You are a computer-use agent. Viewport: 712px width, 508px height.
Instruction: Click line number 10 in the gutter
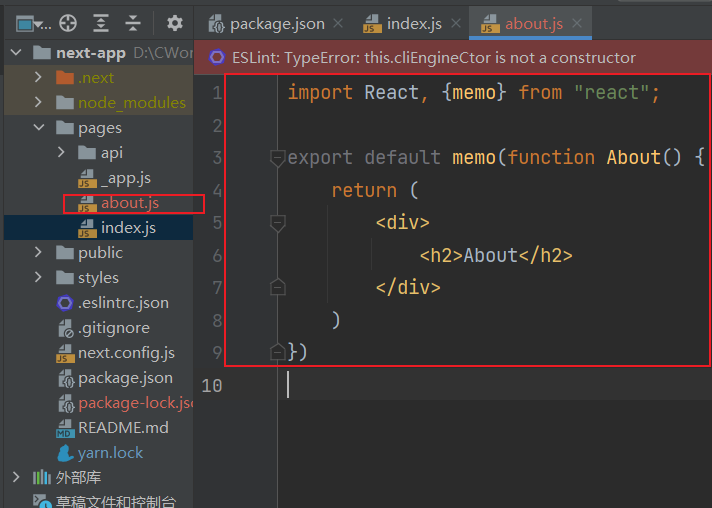pos(212,385)
